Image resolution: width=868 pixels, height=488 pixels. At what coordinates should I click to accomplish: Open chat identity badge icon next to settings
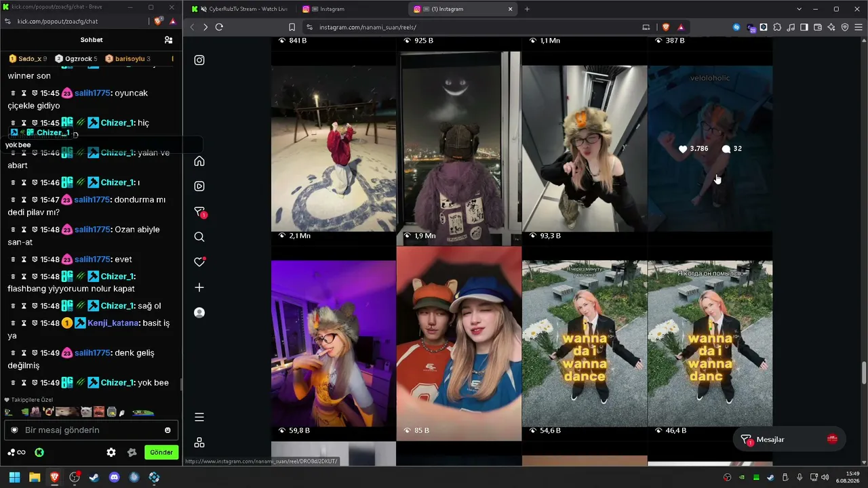[132, 453]
